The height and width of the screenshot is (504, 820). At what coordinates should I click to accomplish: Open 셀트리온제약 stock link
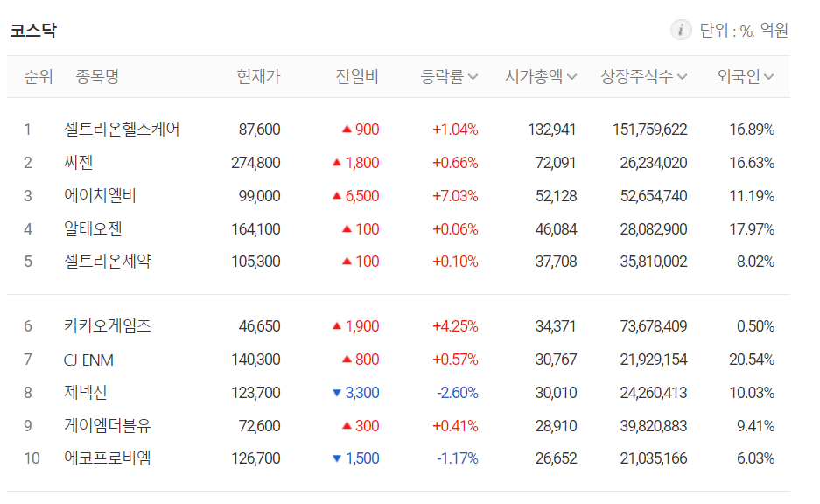(108, 262)
